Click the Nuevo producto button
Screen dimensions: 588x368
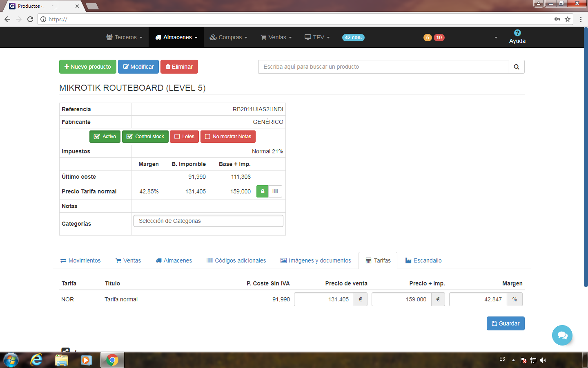coord(88,67)
